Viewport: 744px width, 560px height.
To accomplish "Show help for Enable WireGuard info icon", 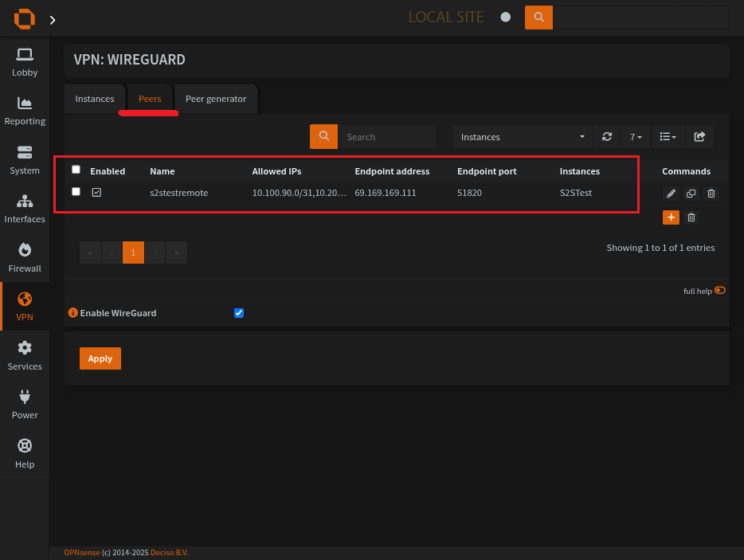I will tap(72, 313).
